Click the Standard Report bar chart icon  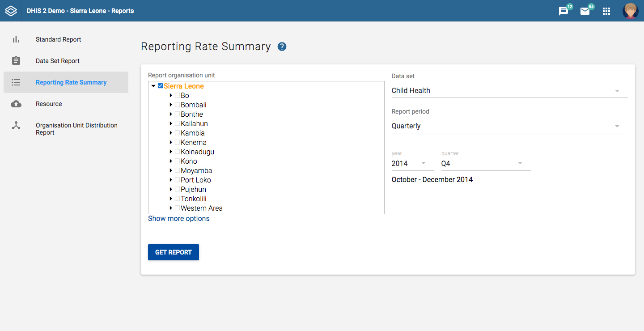16,39
